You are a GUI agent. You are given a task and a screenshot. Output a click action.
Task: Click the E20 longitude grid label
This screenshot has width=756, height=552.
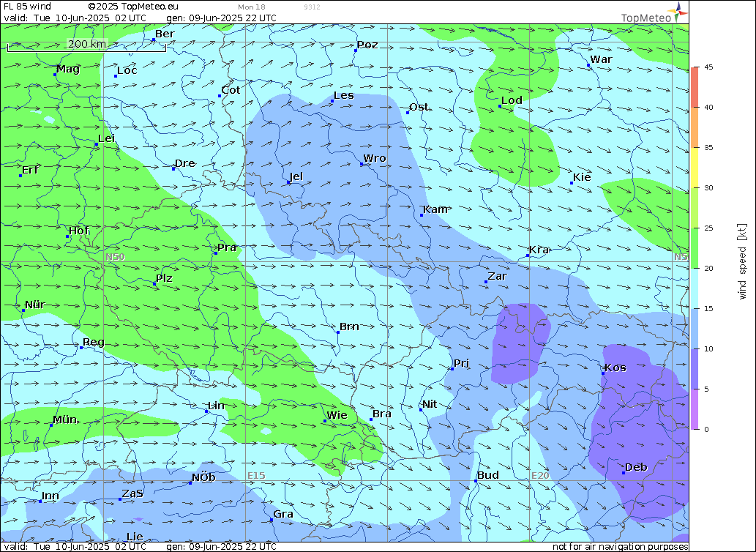[x=540, y=475]
